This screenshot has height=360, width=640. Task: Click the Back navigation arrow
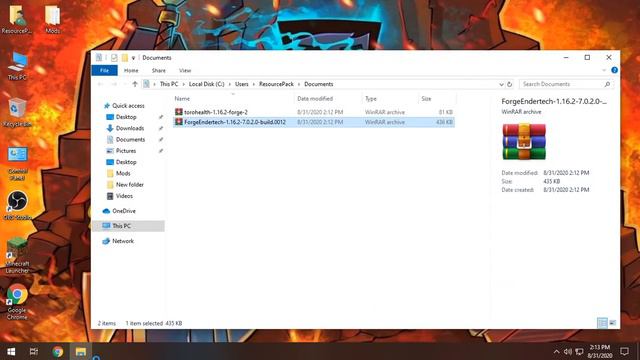(100, 84)
